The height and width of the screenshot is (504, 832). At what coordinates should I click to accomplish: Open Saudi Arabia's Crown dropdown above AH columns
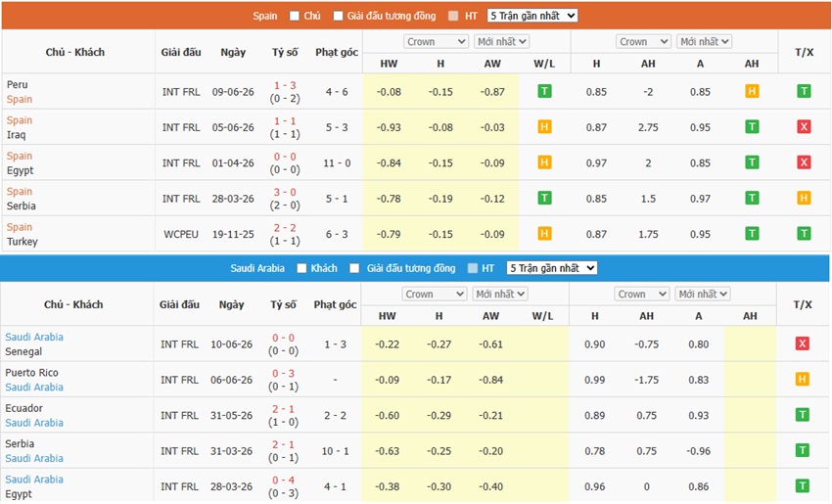642,294
